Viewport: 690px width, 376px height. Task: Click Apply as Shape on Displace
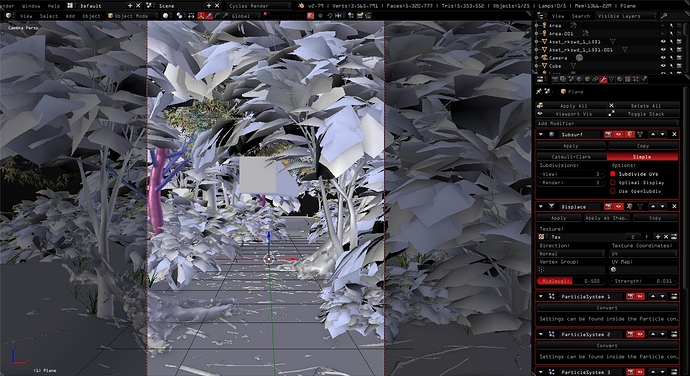pos(607,218)
